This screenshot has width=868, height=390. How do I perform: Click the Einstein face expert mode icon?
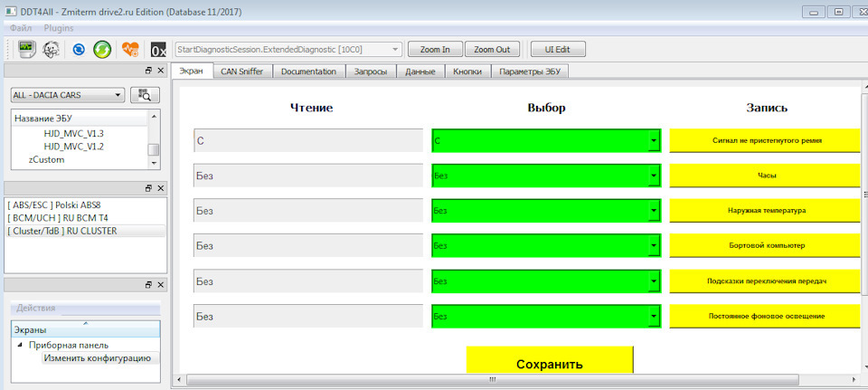52,49
